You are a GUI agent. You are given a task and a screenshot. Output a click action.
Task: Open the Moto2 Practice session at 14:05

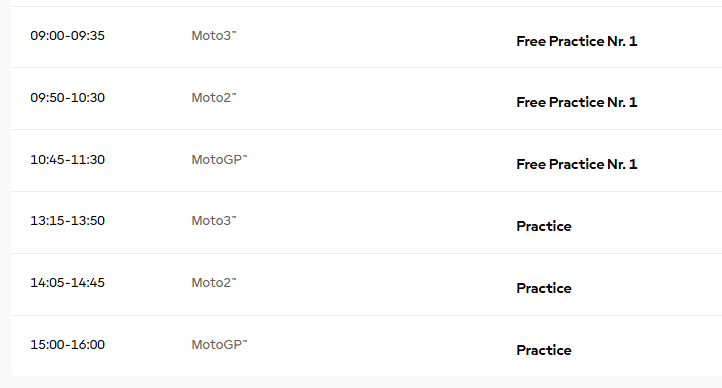click(x=544, y=288)
